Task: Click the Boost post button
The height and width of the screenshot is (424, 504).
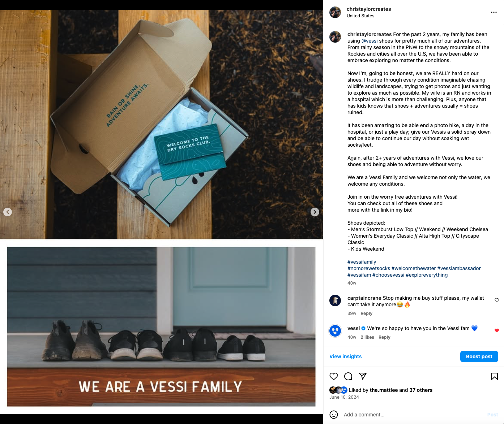Action: click(479, 356)
